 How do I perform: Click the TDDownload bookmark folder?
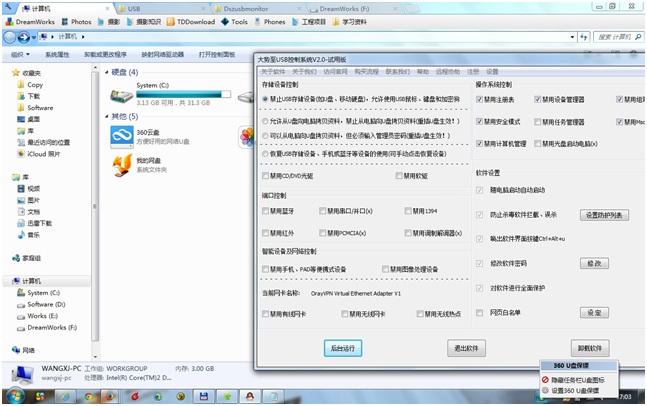click(188, 21)
